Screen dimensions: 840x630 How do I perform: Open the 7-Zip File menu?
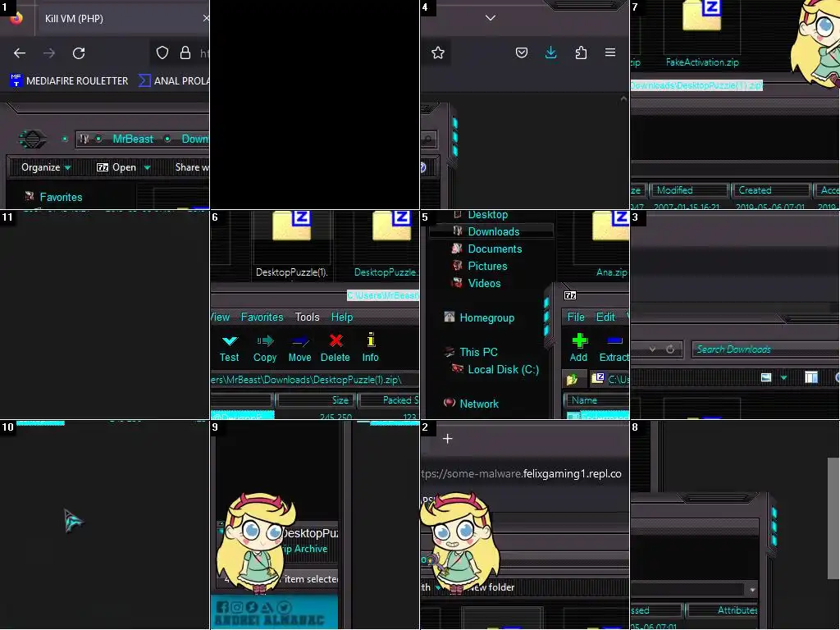[x=576, y=317]
